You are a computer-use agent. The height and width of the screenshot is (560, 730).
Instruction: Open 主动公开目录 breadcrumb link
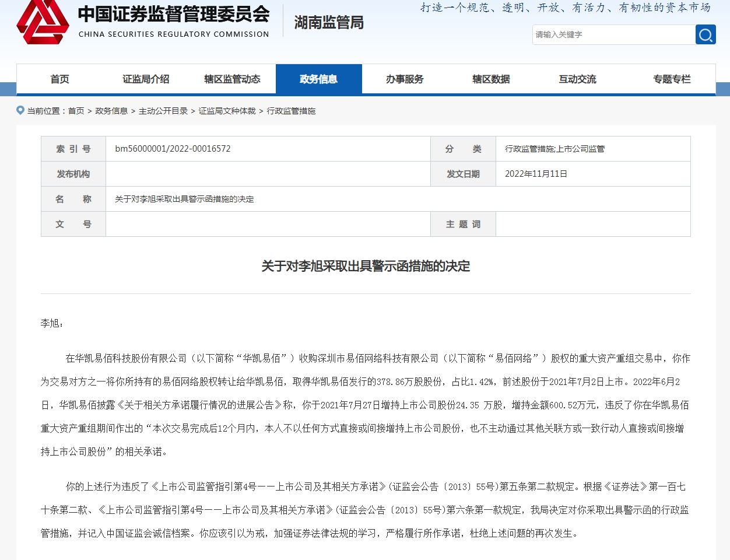[163, 111]
